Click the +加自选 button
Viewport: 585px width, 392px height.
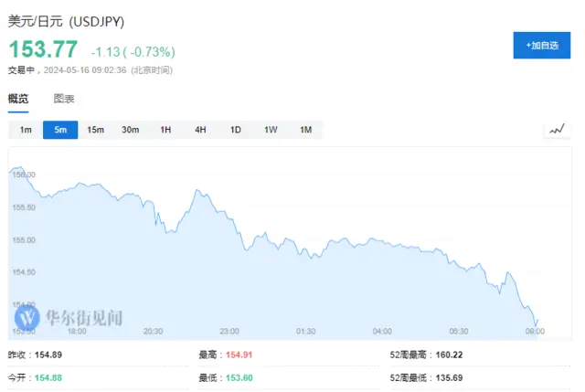tap(542, 46)
